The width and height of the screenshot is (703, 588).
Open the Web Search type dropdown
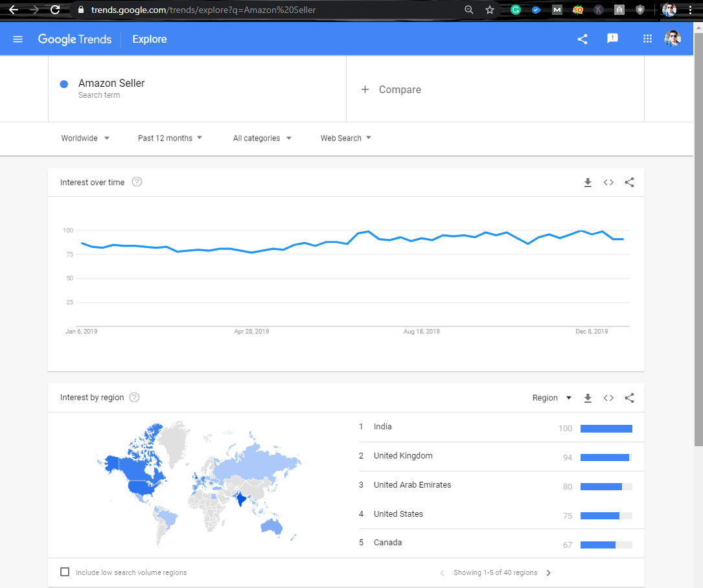pyautogui.click(x=346, y=138)
